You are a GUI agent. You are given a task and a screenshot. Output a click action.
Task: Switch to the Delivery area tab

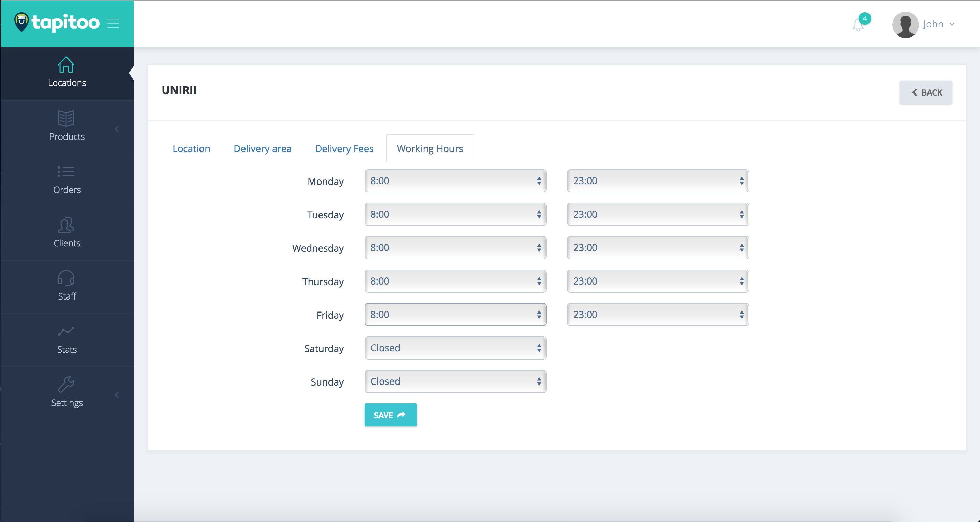point(263,149)
